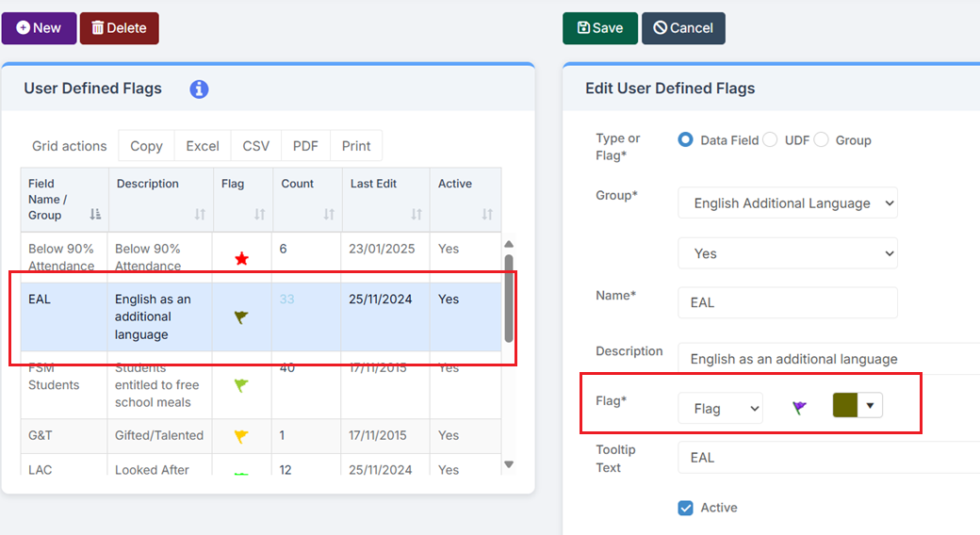This screenshot has width=980, height=535.
Task: Click the PDF grid action
Action: (x=305, y=146)
